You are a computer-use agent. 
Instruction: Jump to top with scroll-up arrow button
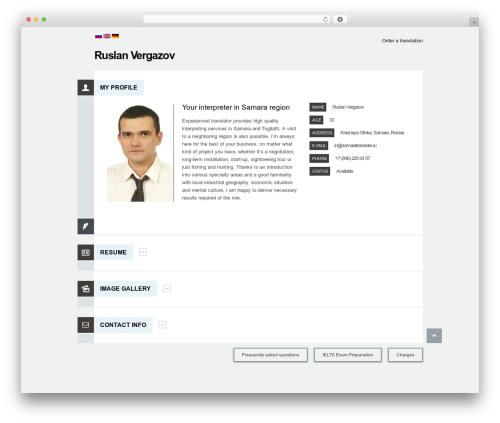tap(434, 336)
